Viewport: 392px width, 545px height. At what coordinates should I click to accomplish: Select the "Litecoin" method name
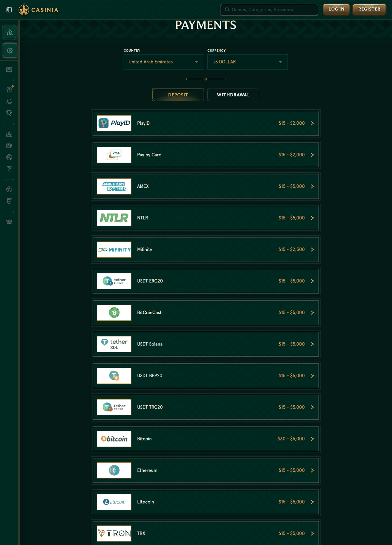[x=146, y=502]
